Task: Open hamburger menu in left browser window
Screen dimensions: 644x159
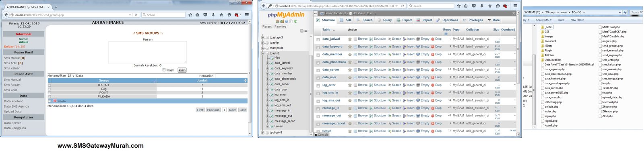Action: click(x=247, y=15)
